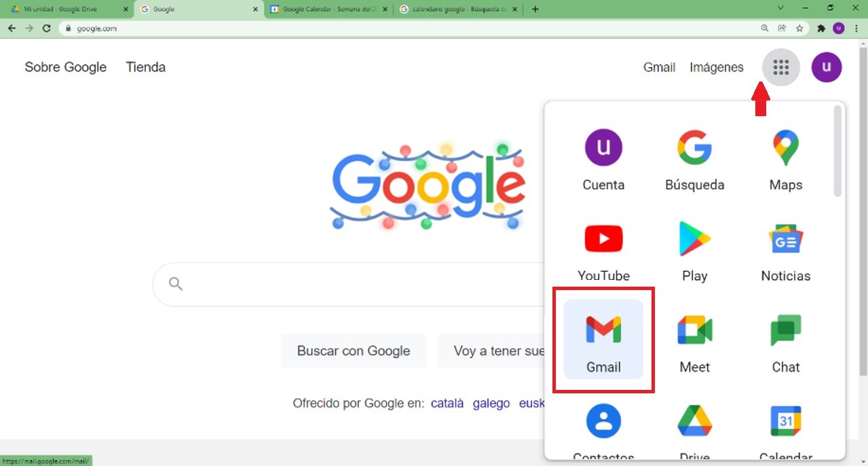Reload the page with the refresh icon
The image size is (868, 466).
[x=47, y=29]
